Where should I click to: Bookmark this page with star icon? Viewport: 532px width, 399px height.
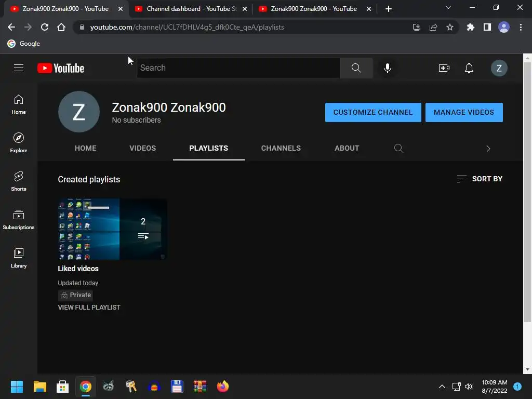[x=449, y=27]
